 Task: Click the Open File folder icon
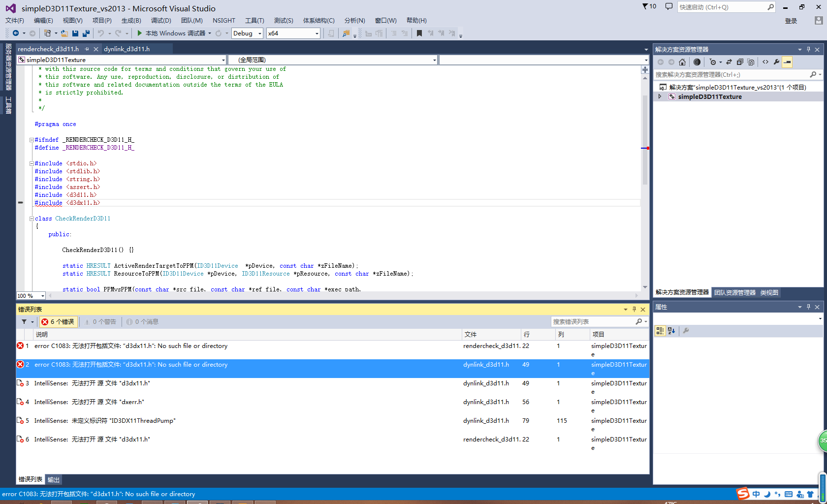64,33
